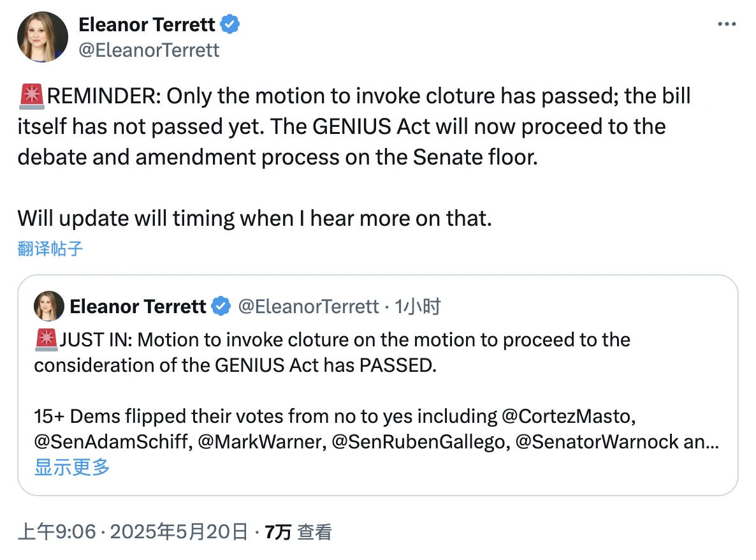Viewport: 756px width, 560px height.
Task: Open the small avatar in quoted tweet
Action: [49, 306]
